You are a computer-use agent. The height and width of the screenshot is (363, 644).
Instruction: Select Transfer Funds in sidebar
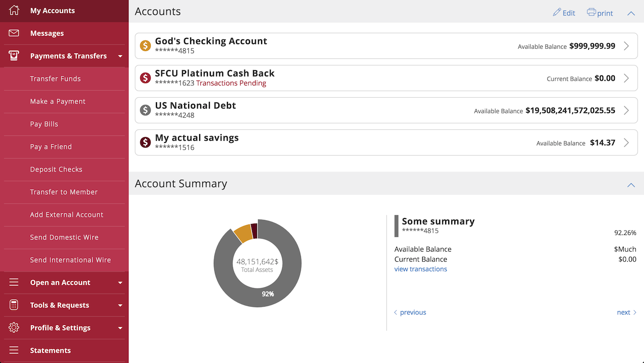(x=64, y=79)
